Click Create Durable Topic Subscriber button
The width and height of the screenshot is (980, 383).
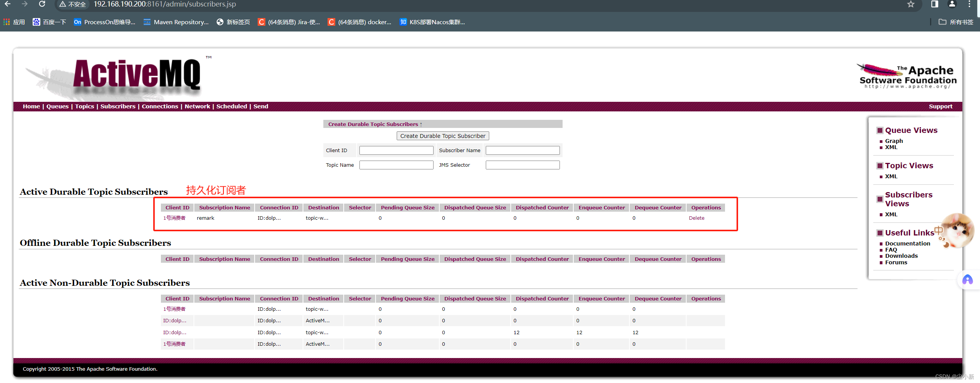tap(443, 136)
